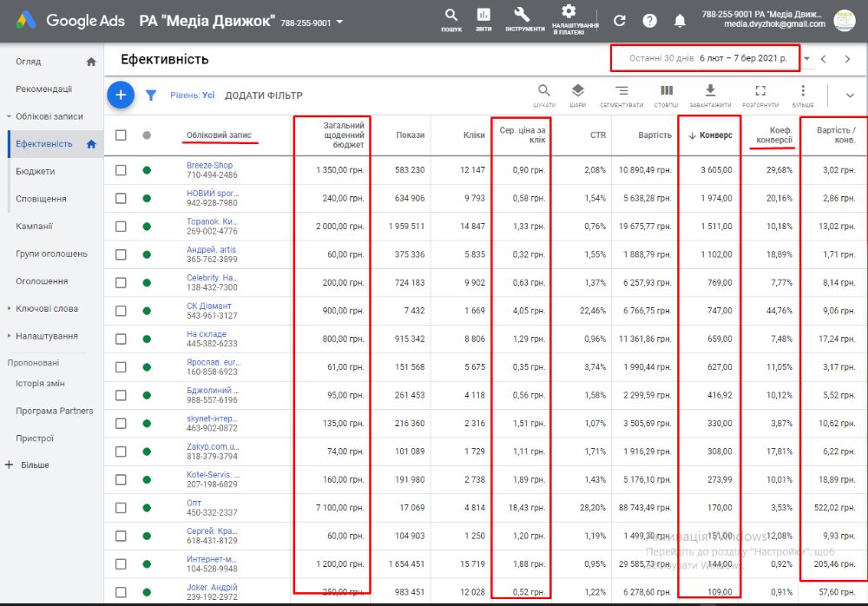Check the На складе row checkbox

point(121,339)
